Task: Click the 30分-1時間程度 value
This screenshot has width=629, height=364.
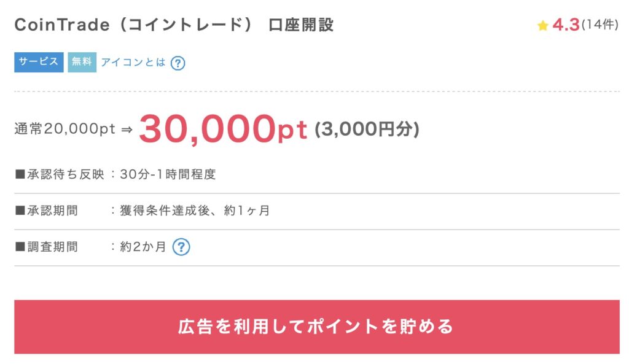Action: click(x=168, y=174)
